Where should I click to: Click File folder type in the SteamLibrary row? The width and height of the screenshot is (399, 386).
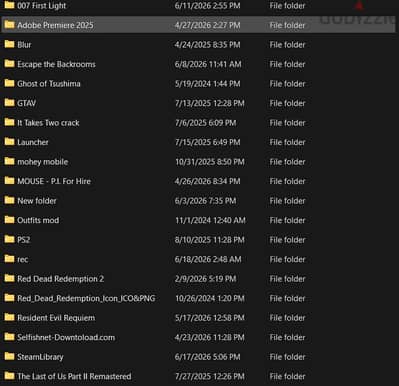tap(287, 357)
